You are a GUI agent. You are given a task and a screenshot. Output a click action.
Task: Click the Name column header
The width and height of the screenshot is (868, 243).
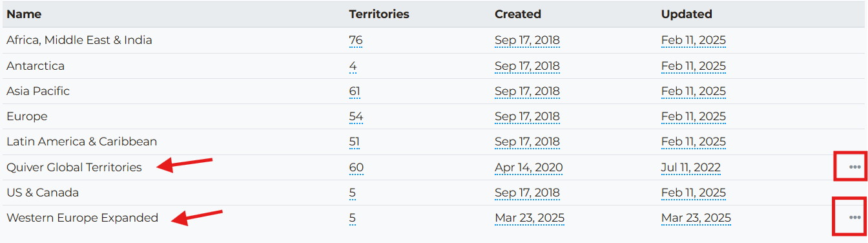coord(23,14)
